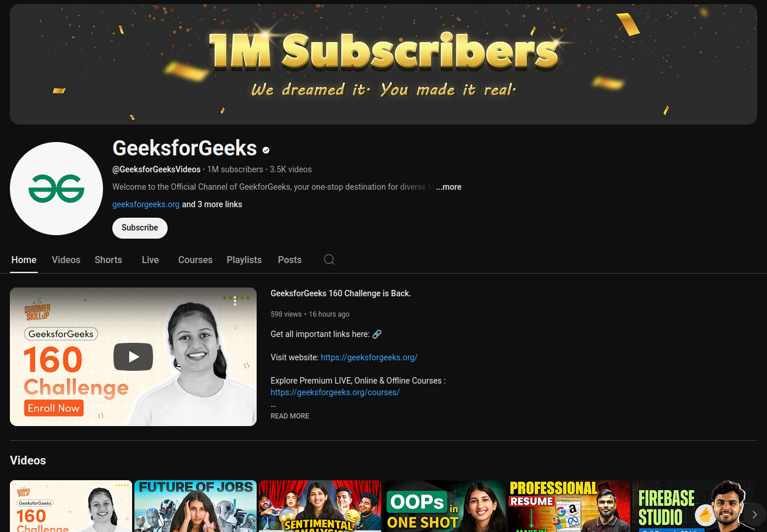Select the Live tab
Viewport: 767px width, 532px height.
150,260
